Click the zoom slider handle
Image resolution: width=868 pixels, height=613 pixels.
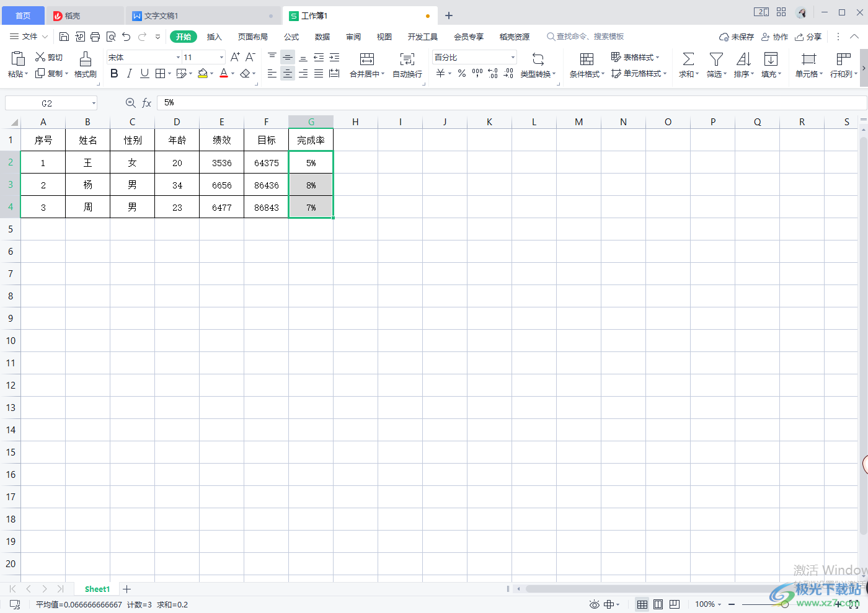[x=785, y=604]
